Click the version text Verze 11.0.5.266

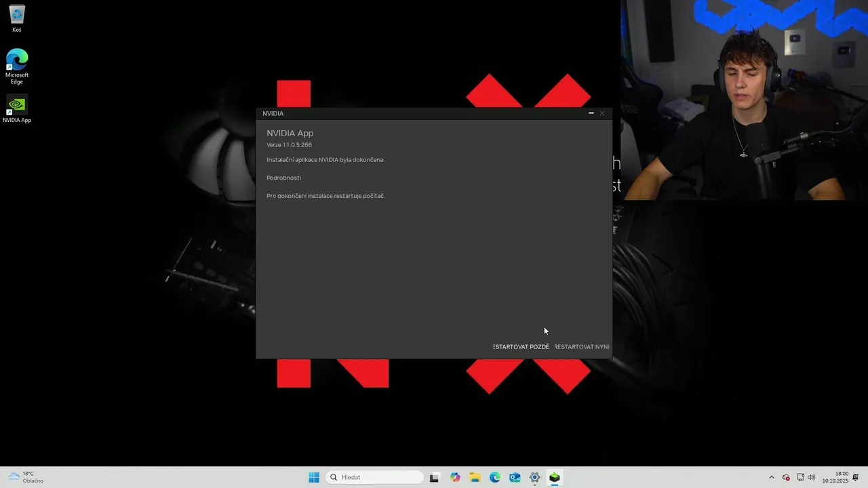pyautogui.click(x=290, y=145)
